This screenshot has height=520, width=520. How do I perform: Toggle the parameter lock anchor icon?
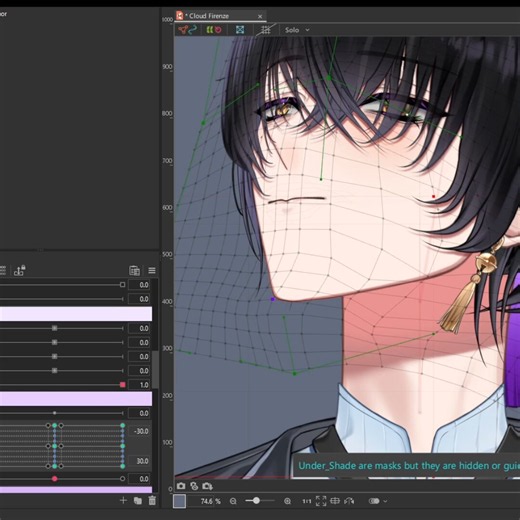pos(20,270)
